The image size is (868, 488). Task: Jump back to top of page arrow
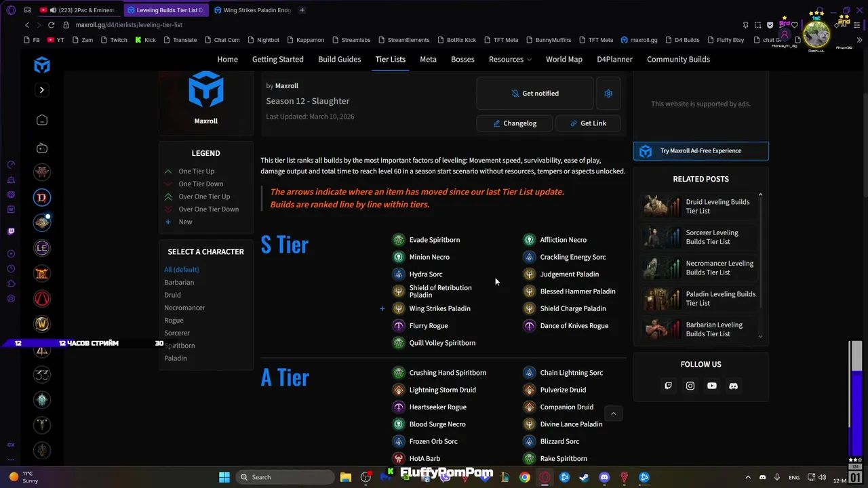613,413
